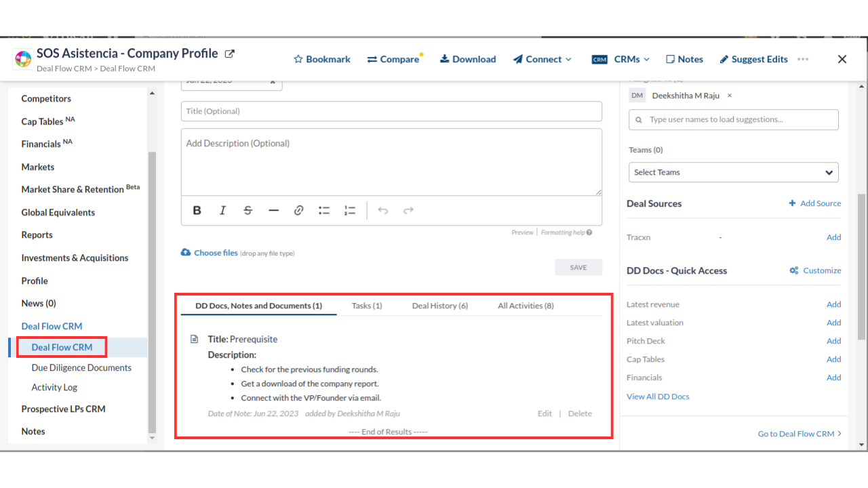Select Due Diligence Documents in sidebar
Viewport: 868px width, 488px height.
pos(81,367)
